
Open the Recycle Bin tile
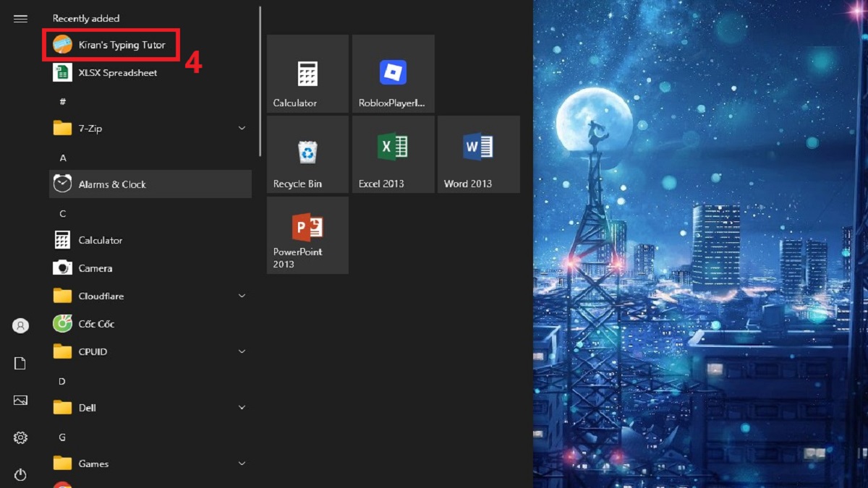[307, 154]
